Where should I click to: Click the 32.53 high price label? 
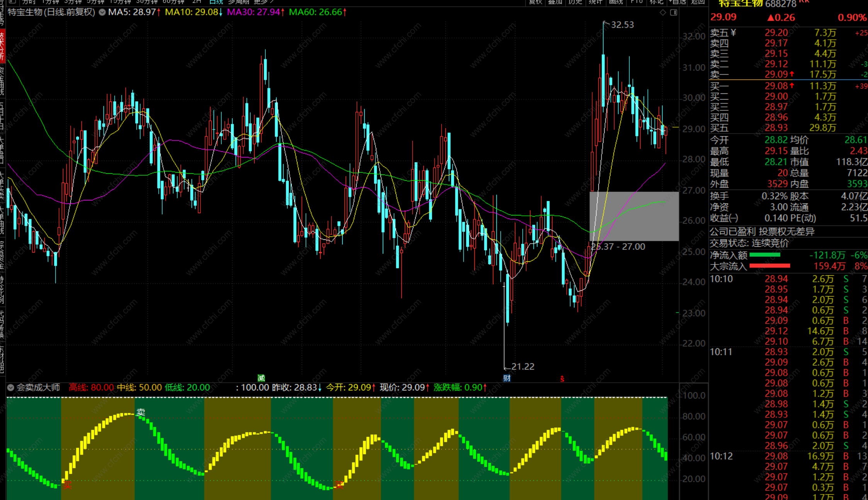tap(622, 25)
